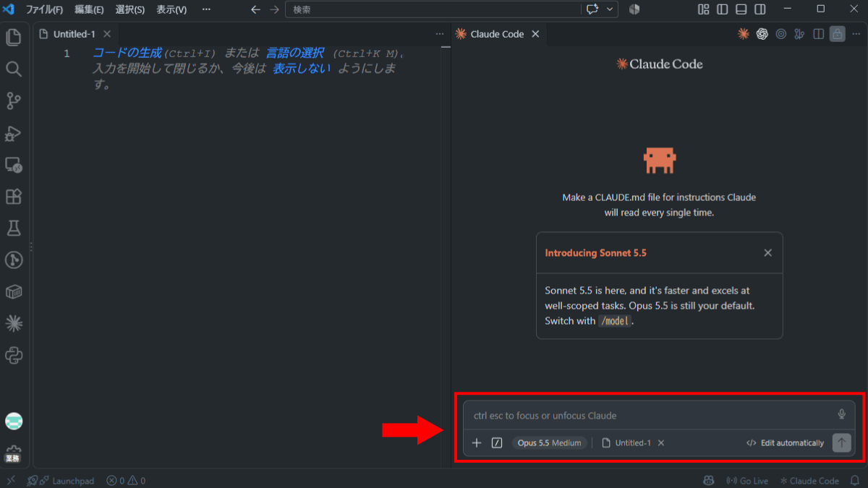Open the Customize Layout button in title bar
This screenshot has width=868, height=488.
[703, 9]
